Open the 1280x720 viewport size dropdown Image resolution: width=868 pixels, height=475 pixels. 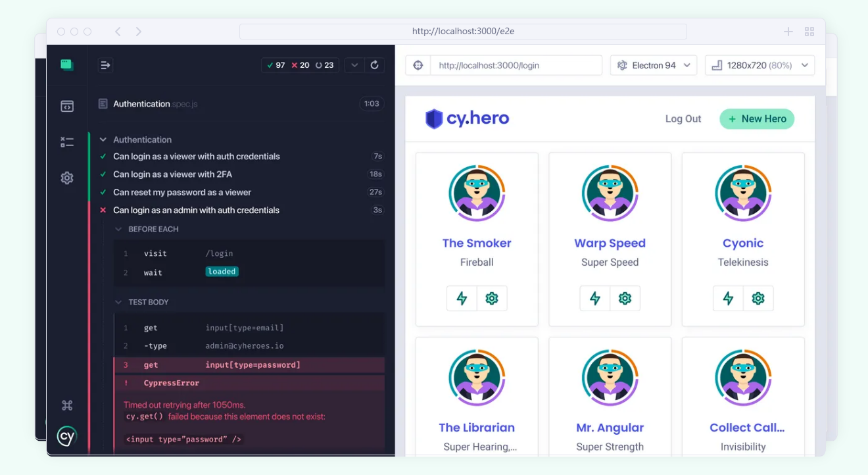point(759,65)
